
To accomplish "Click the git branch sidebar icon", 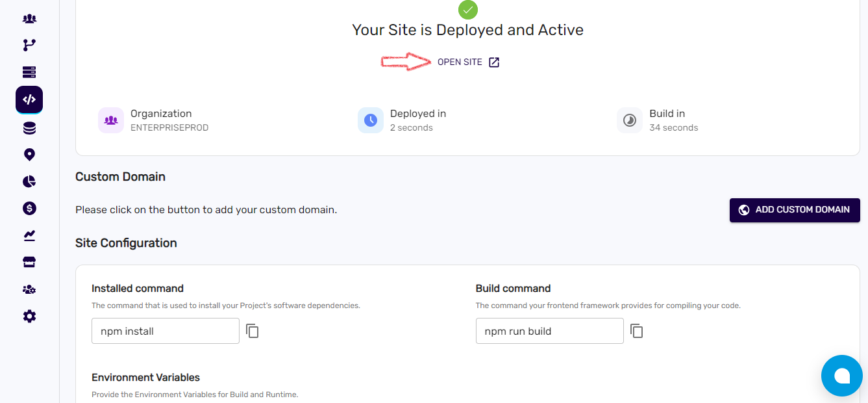I will [x=29, y=45].
